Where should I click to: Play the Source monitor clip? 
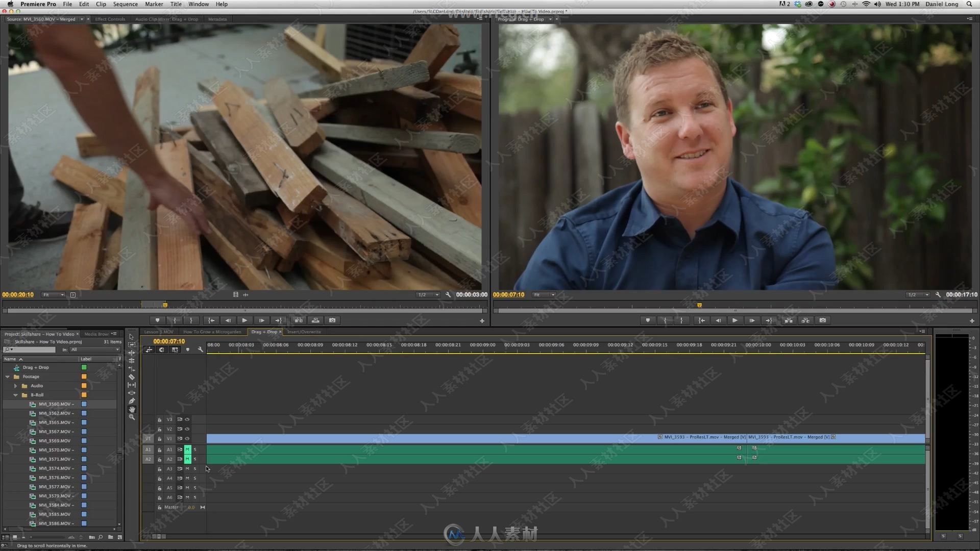[244, 320]
